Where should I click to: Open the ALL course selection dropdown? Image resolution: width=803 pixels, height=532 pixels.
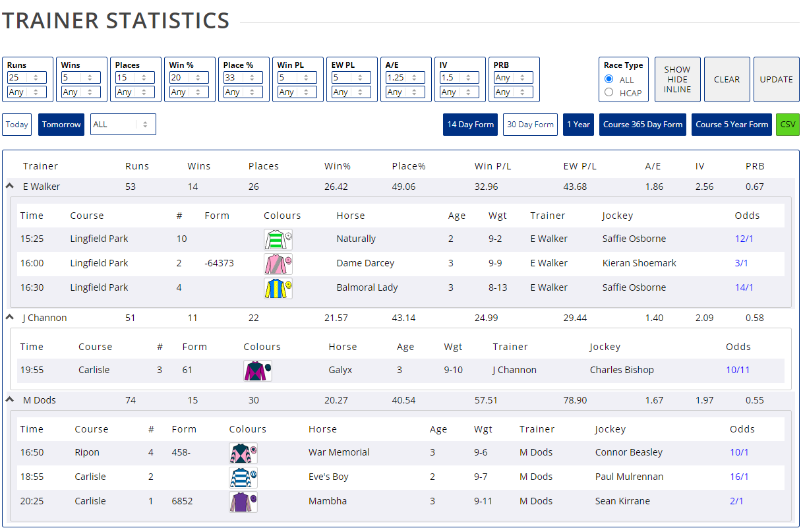click(x=123, y=124)
